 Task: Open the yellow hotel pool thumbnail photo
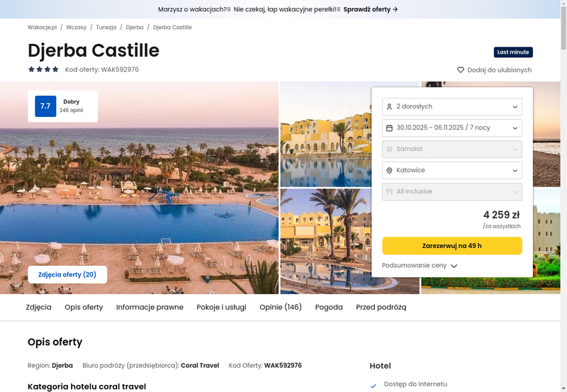[326, 134]
